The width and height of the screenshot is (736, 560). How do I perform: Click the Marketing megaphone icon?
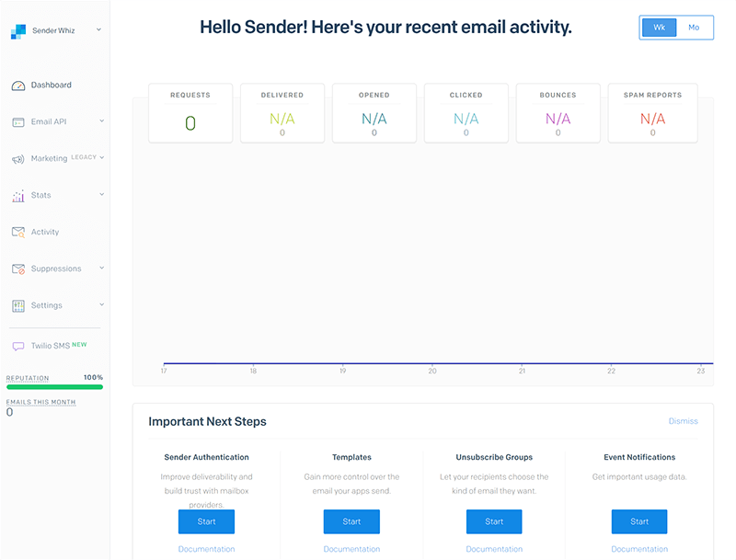pos(17,159)
